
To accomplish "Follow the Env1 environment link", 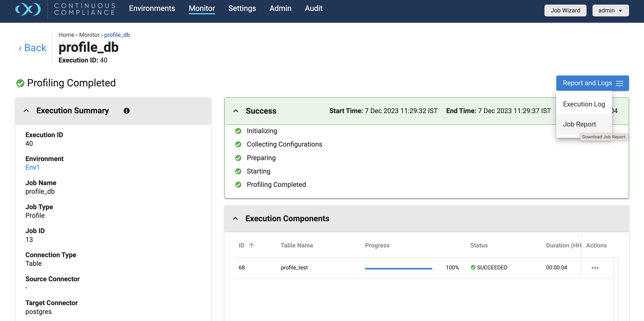I will coord(33,167).
